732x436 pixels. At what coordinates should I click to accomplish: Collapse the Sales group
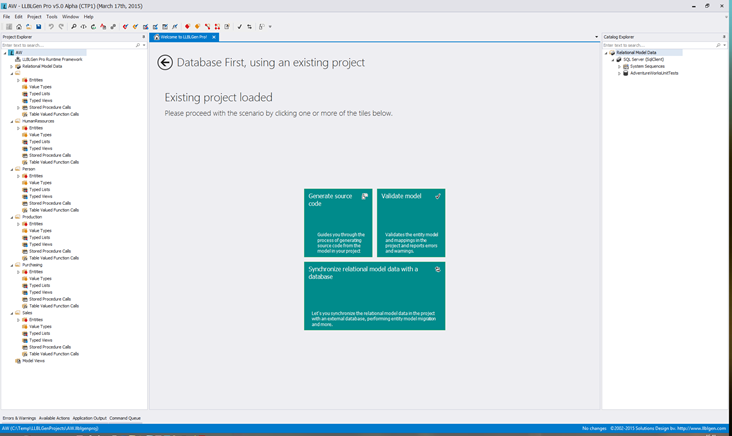(12, 313)
